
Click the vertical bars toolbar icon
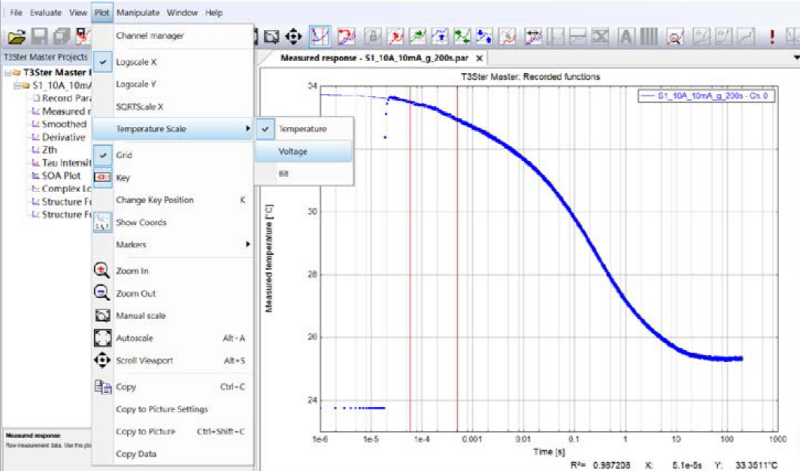click(648, 36)
